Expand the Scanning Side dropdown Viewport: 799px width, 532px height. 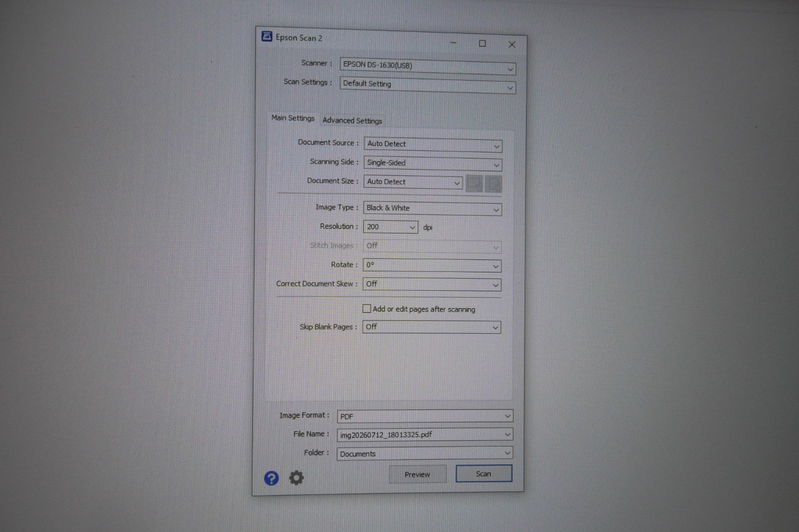click(x=433, y=164)
